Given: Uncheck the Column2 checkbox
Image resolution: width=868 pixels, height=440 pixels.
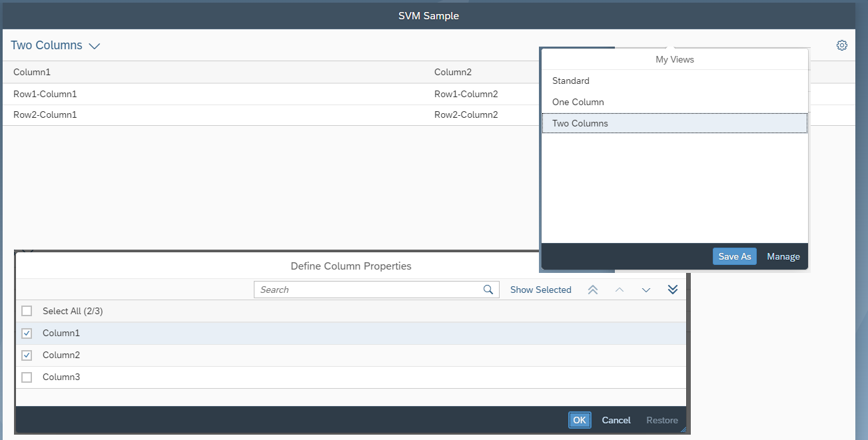Looking at the screenshot, I should 27,355.
